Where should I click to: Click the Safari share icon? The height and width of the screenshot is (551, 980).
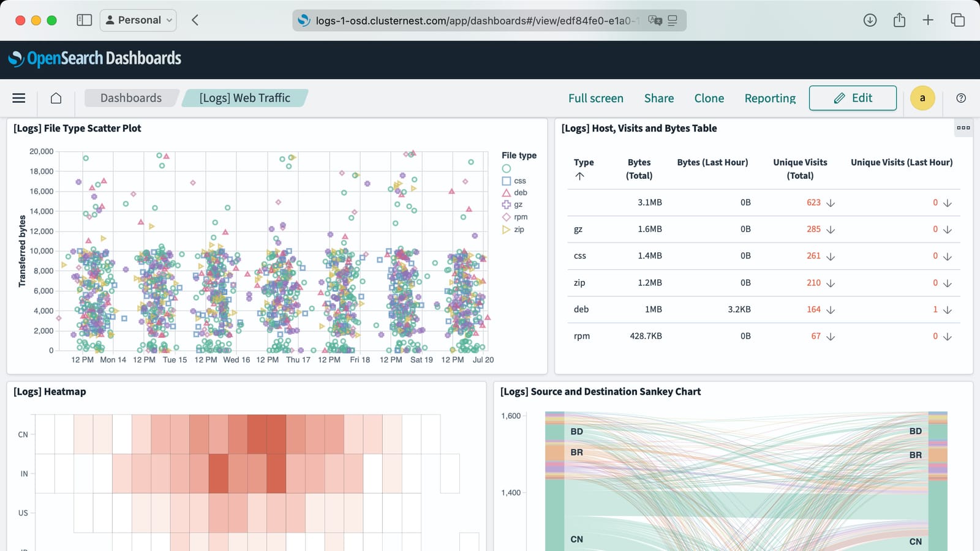(899, 20)
